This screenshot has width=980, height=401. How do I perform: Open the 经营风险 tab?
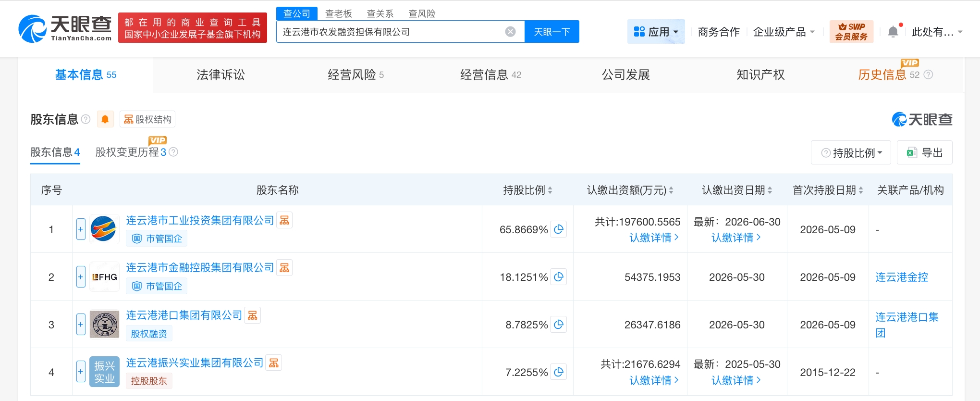[355, 75]
